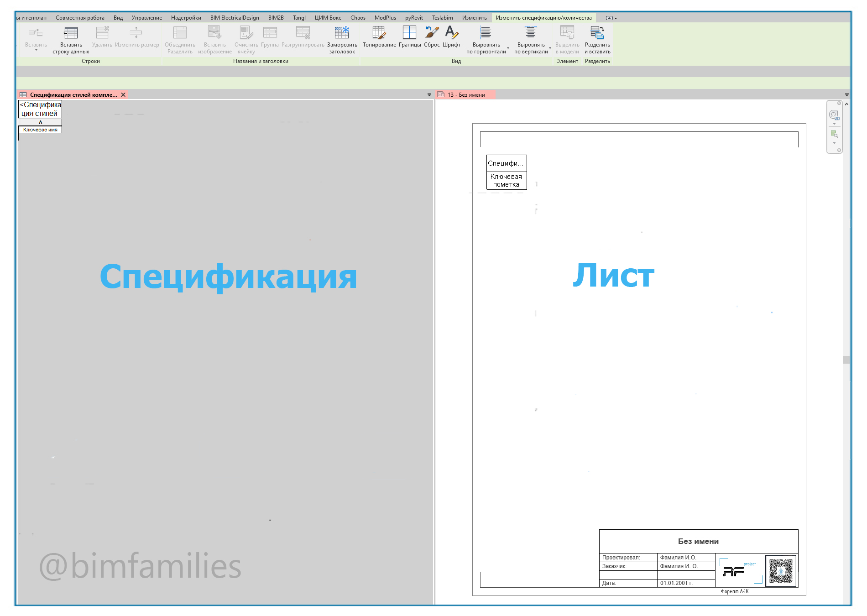The width and height of the screenshot is (867, 616).
Task: Switch to the Изменить ribbon tab
Action: [x=474, y=18]
